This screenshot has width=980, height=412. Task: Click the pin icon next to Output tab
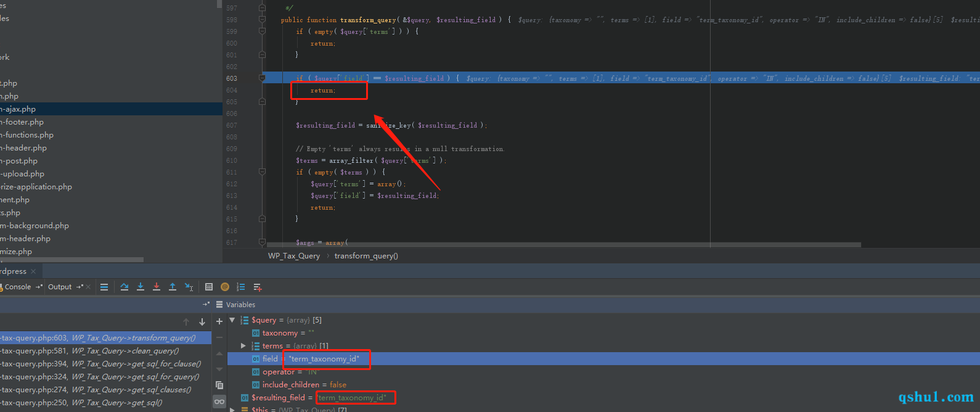click(80, 287)
